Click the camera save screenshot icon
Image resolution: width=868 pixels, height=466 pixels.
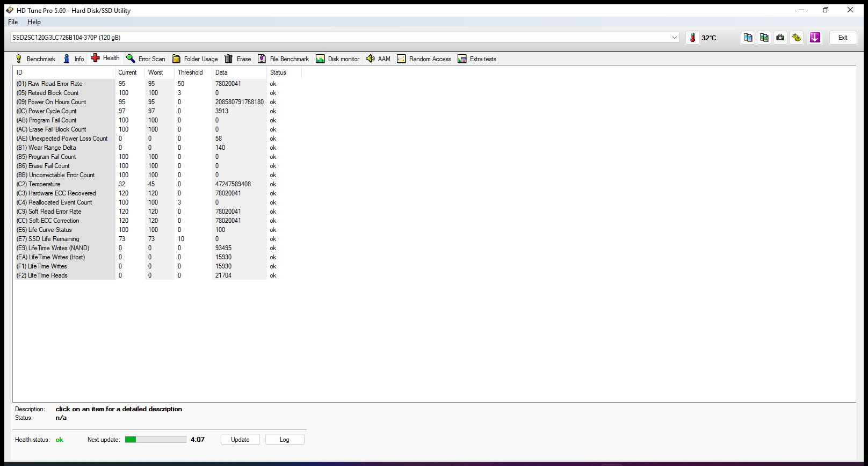coord(780,38)
